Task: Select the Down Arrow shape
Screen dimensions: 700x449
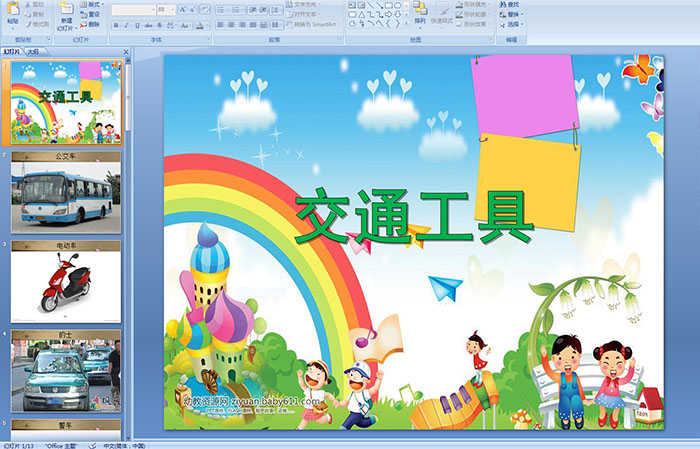Action: 397,15
